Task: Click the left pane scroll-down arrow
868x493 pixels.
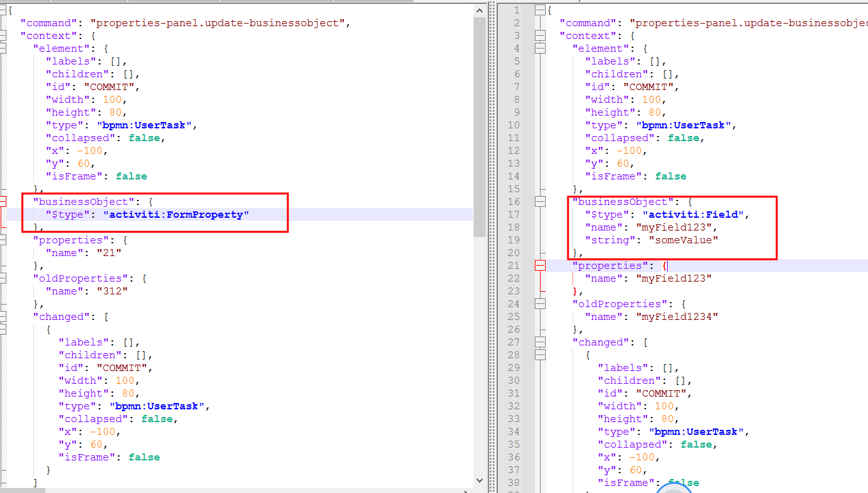Action: point(479,480)
